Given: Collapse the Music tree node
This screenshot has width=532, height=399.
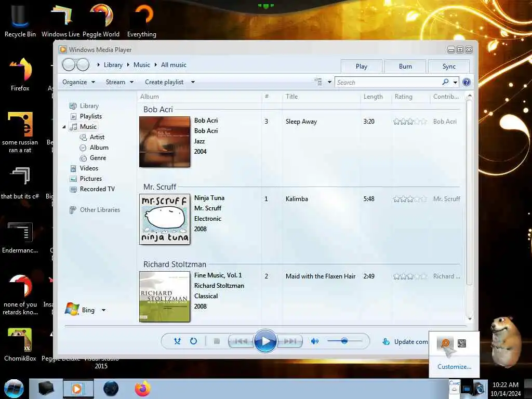Looking at the screenshot, I should point(64,127).
